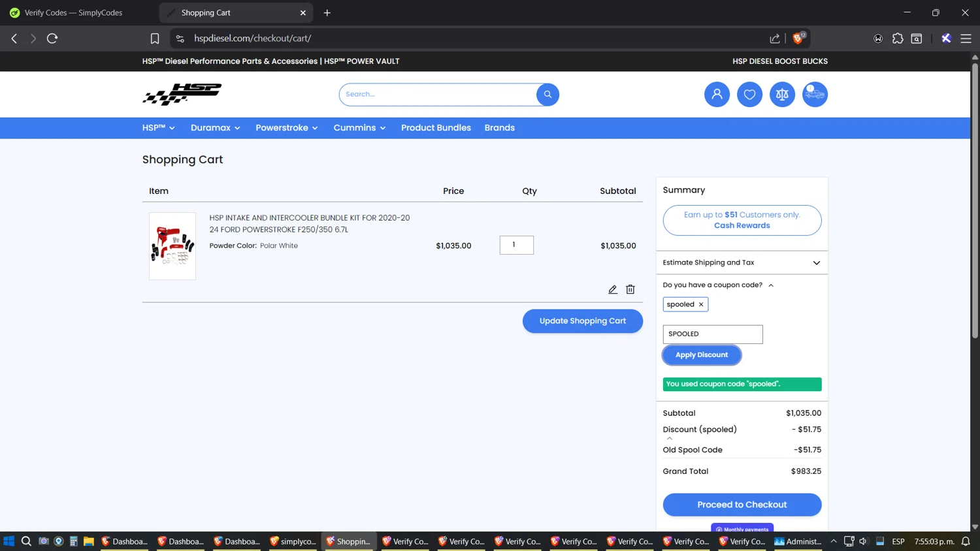Screen dimensions: 980x551
Task: Open File Explorer from taskbar
Action: [89, 541]
